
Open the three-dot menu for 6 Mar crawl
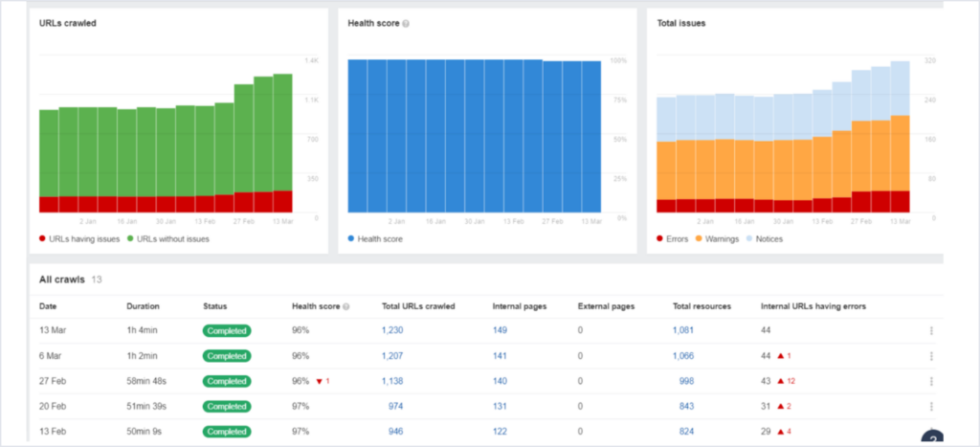[x=929, y=356]
